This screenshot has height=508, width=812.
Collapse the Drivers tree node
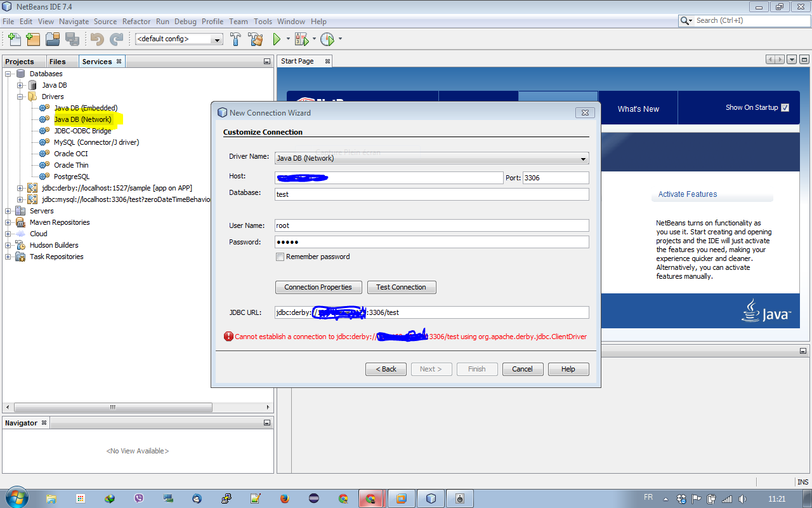(20, 97)
